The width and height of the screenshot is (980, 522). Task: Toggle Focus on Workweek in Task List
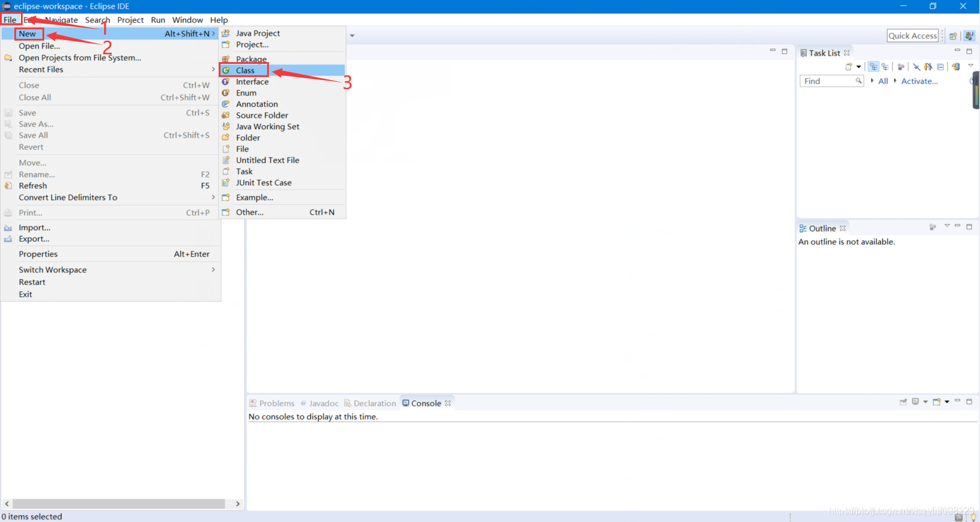click(901, 67)
